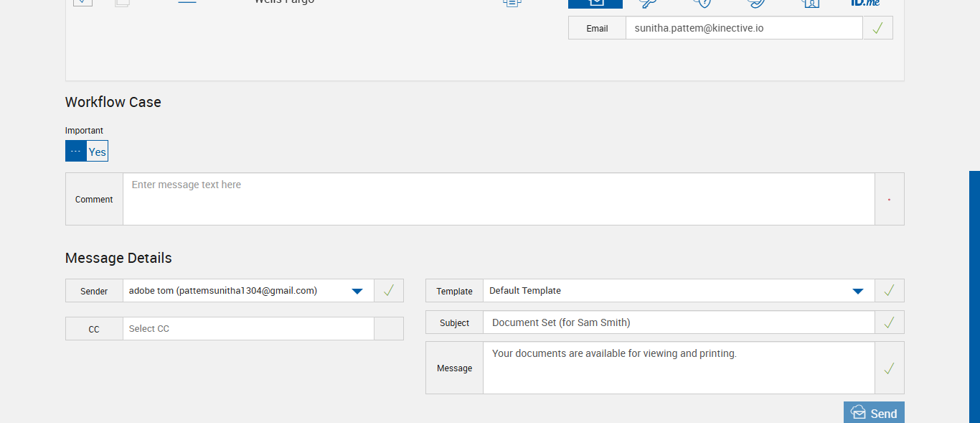
Task: Choose the key authentication icon
Action: (x=649, y=3)
